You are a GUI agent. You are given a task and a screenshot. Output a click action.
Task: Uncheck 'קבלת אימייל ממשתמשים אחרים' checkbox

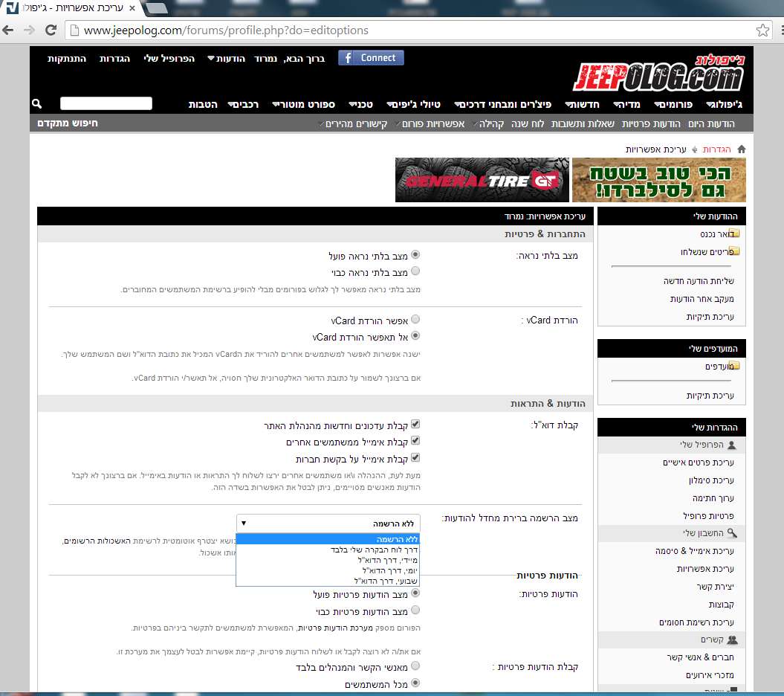pyautogui.click(x=415, y=441)
